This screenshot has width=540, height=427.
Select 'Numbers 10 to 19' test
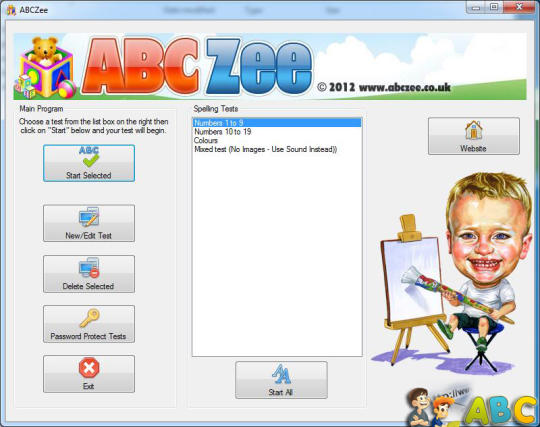coord(277,132)
